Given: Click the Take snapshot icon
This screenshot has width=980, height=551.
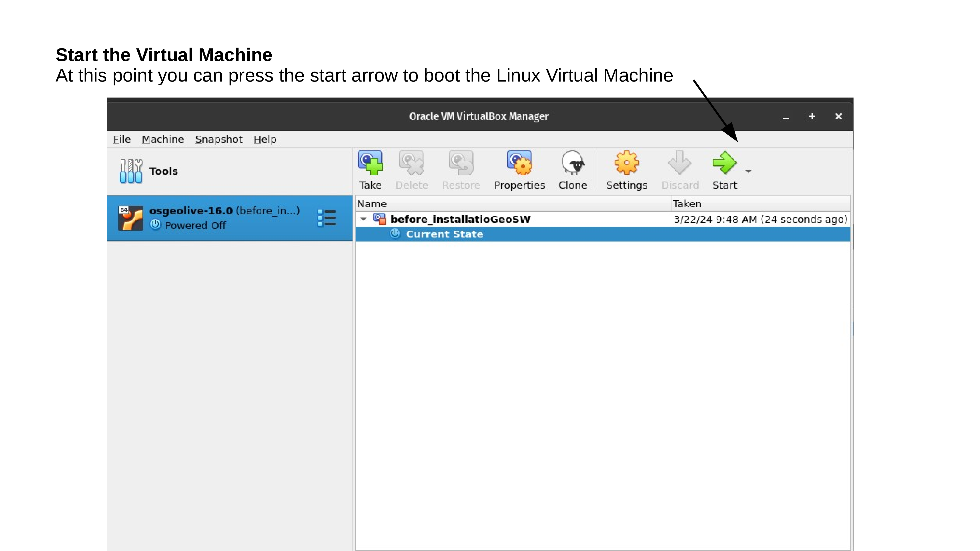Looking at the screenshot, I should [x=370, y=163].
